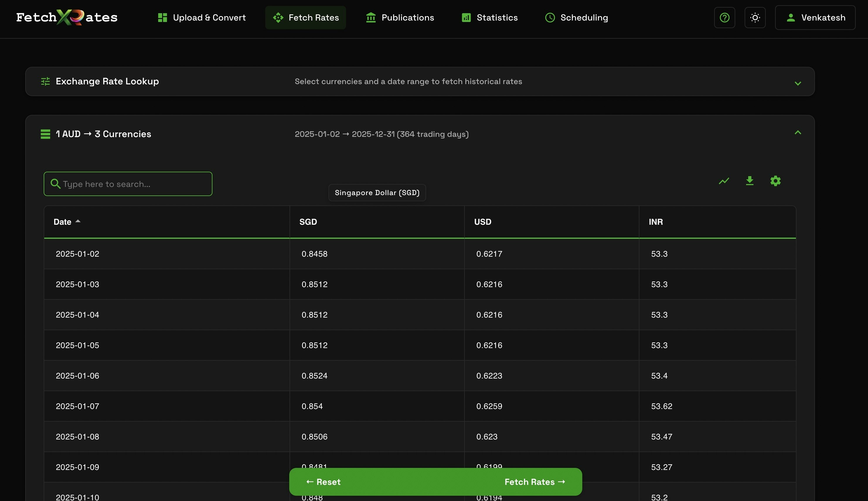Focus the Type here to search field

coord(128,184)
